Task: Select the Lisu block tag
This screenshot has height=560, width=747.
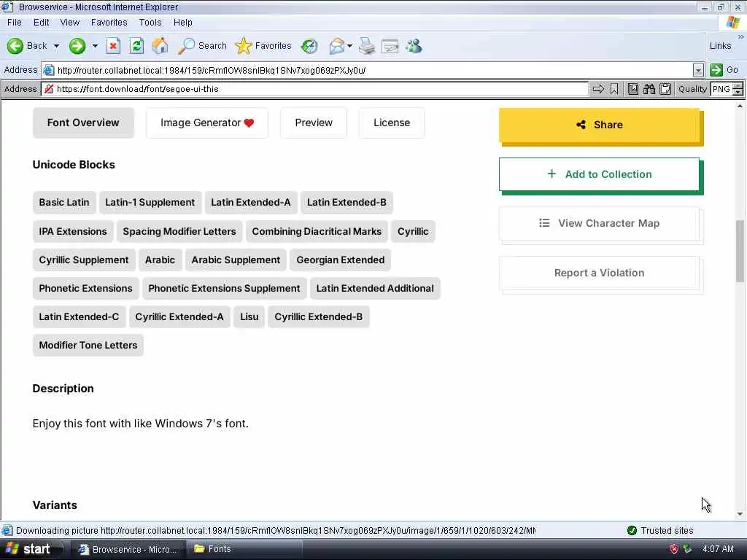Action: [x=249, y=317]
